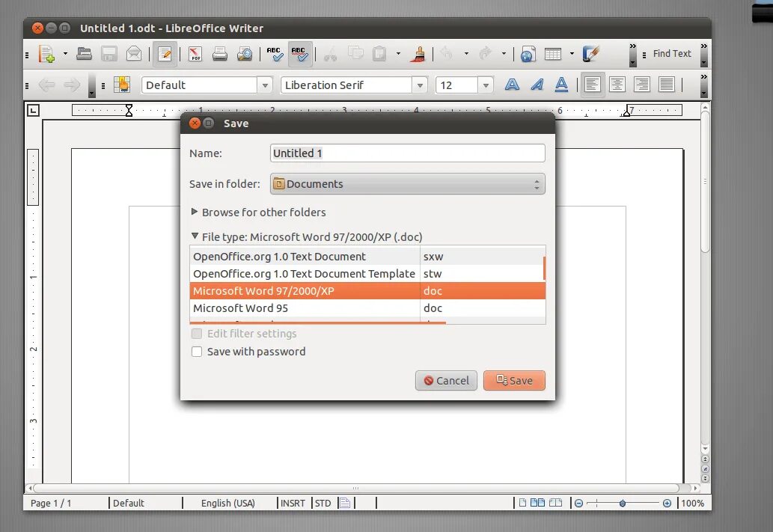The width and height of the screenshot is (773, 532).
Task: Toggle STD selection mode in status bar
Action: pos(323,503)
